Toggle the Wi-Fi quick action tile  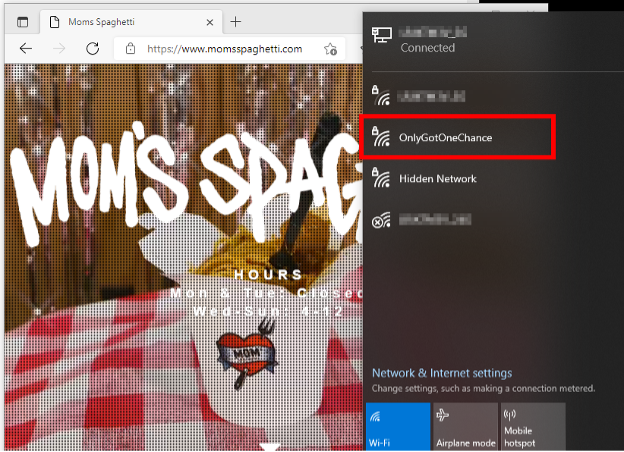(x=397, y=427)
